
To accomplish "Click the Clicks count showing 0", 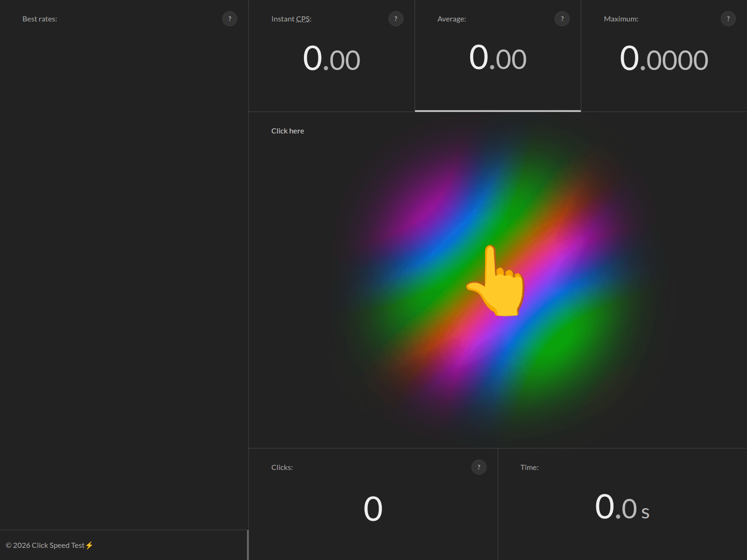I will pyautogui.click(x=373, y=509).
